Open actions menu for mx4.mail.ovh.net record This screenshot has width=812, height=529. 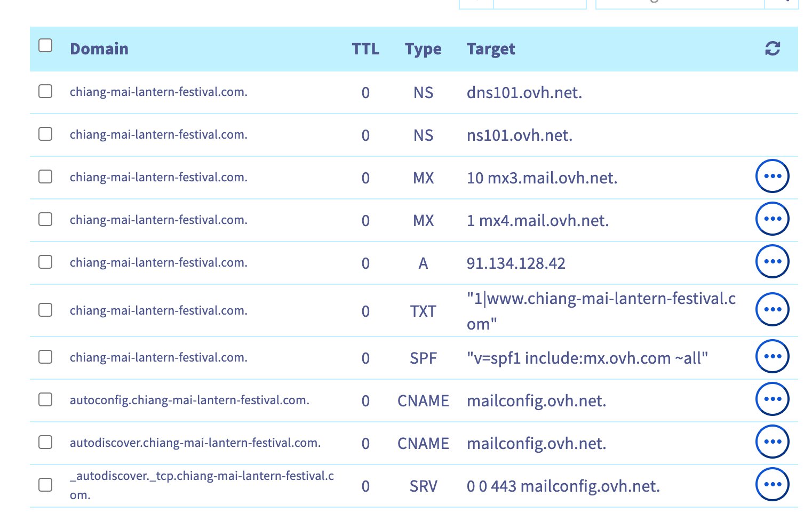point(772,219)
